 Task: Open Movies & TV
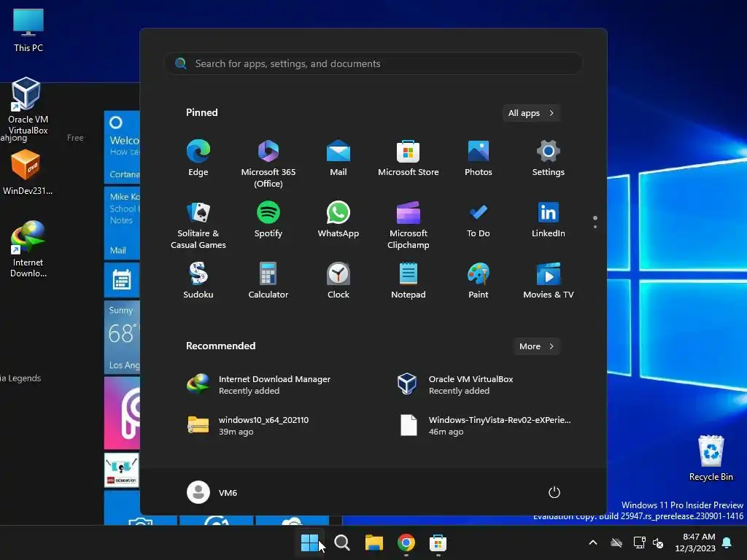[x=549, y=281]
